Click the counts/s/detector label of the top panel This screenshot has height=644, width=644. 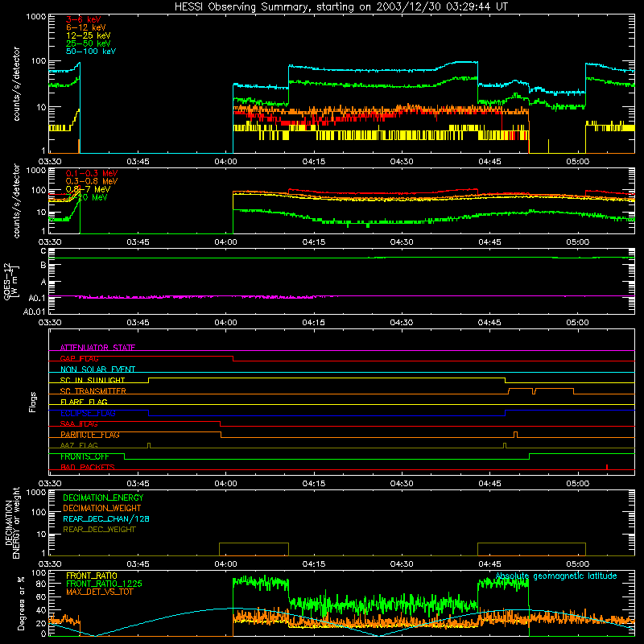pyautogui.click(x=16, y=84)
